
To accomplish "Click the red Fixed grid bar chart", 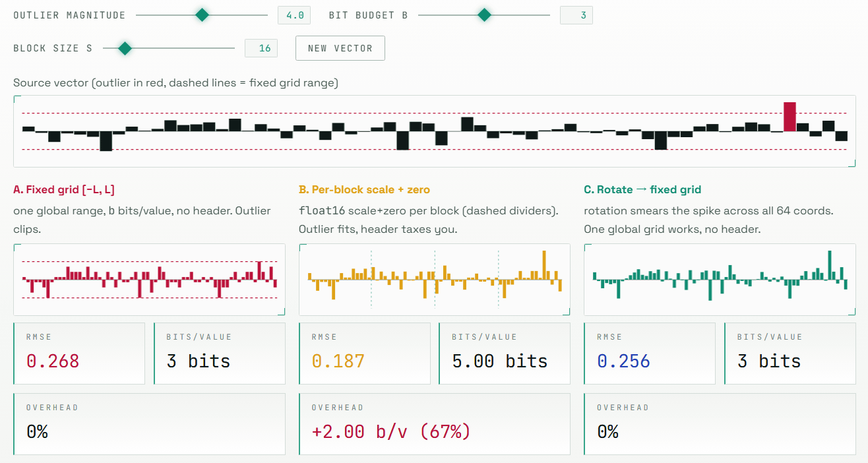I will 149,280.
